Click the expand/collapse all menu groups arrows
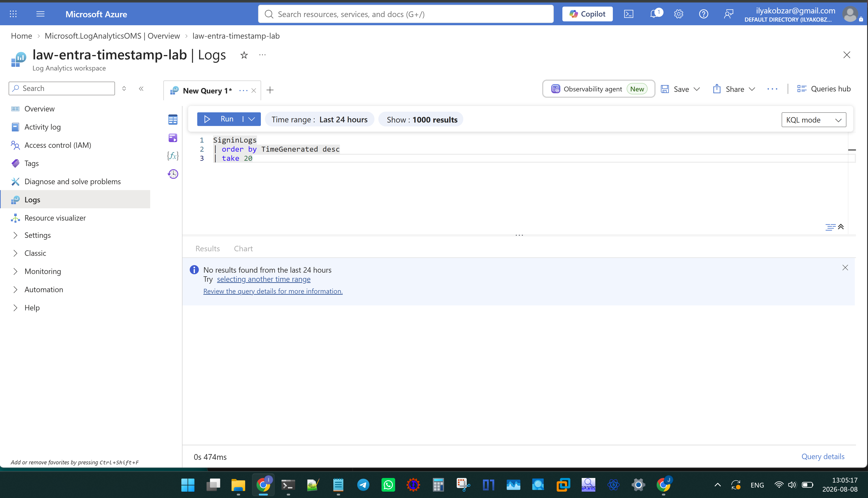 coord(124,89)
